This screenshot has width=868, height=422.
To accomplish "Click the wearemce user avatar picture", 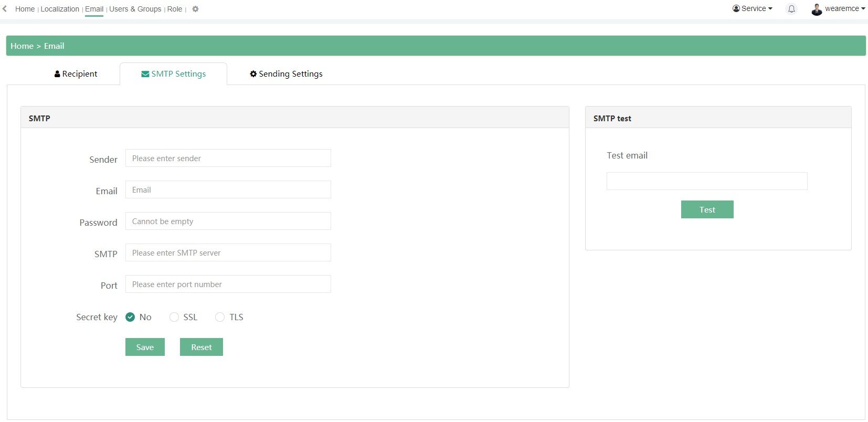I will [817, 9].
